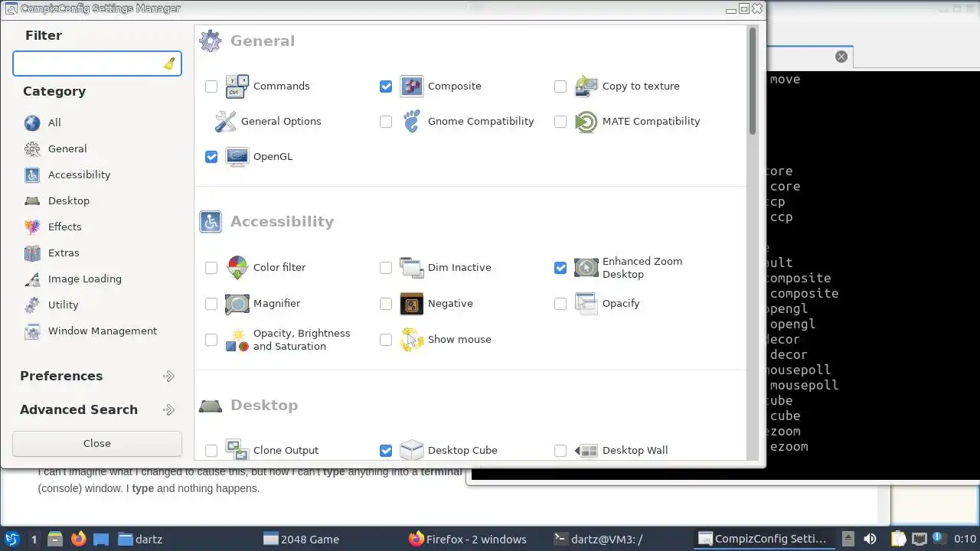Viewport: 980px width, 551px height.
Task: Enable the Color filter checkbox
Action: 211,268
